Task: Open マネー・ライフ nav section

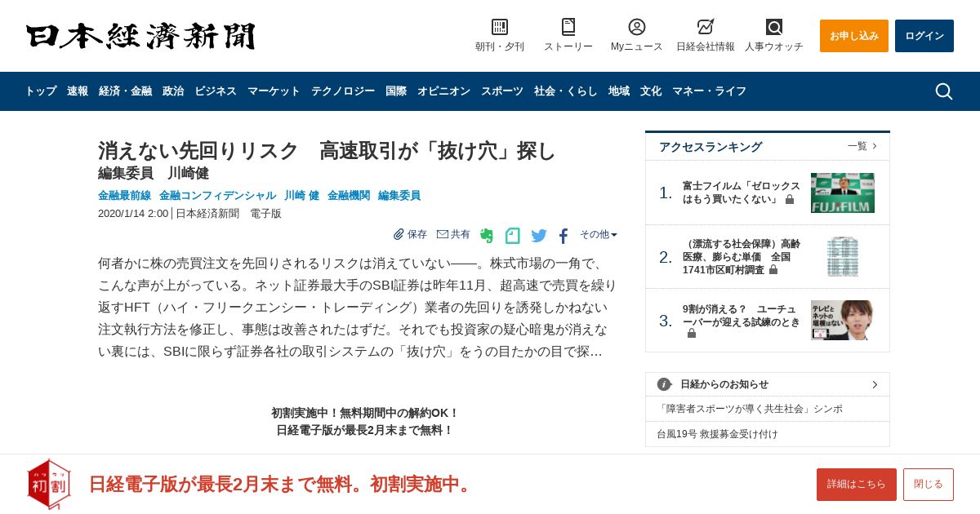Action: [709, 91]
